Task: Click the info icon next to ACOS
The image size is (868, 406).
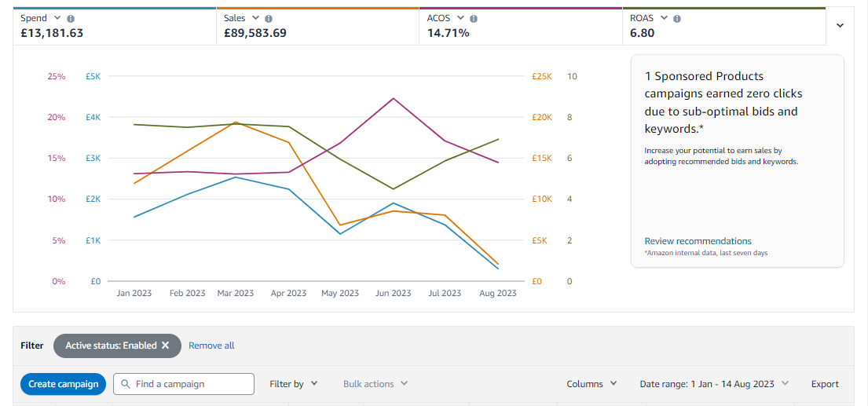Action: pos(474,18)
